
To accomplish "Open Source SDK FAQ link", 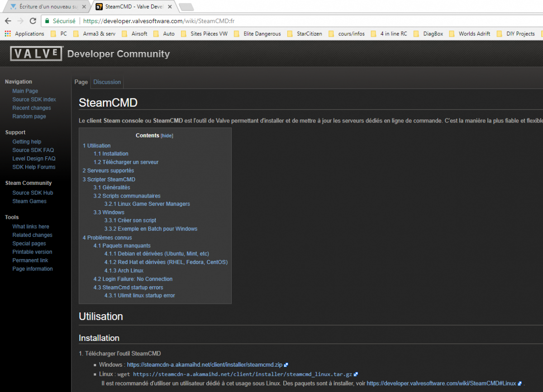I will (33, 150).
